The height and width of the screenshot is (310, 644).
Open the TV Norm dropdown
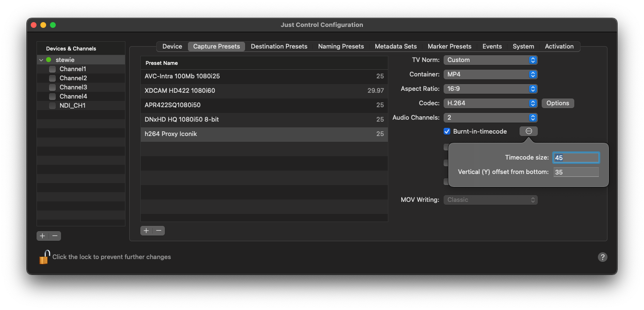pyautogui.click(x=491, y=60)
